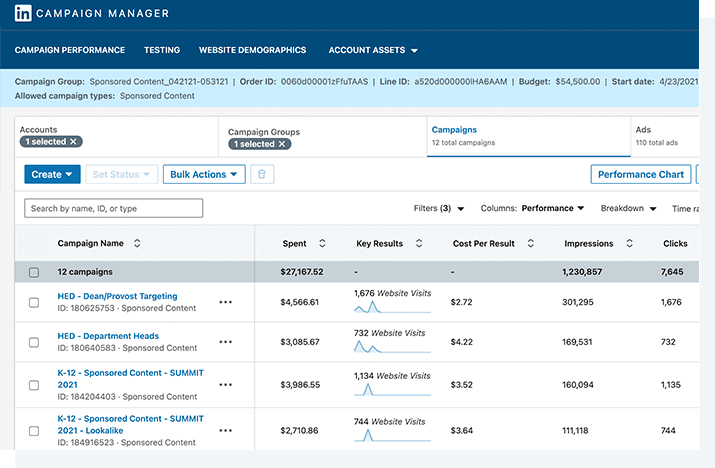This screenshot has width=715, height=468.
Task: Open HED - Dean/Provost Targeting campaign link
Action: [117, 296]
